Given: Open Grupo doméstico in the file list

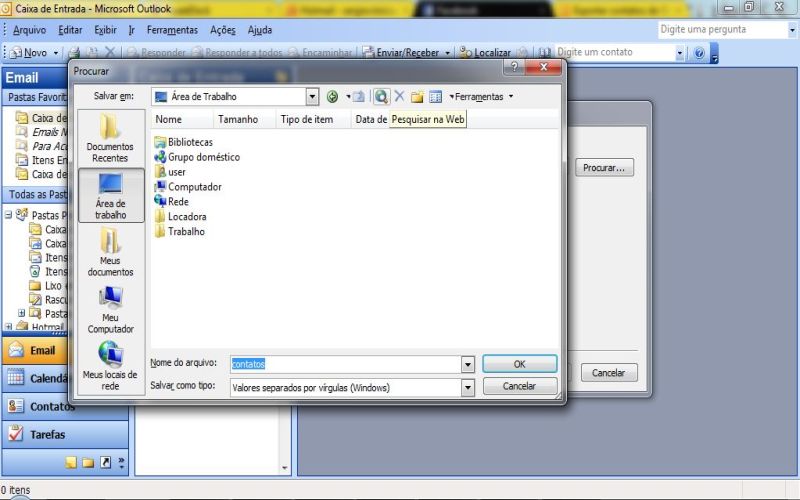Looking at the screenshot, I should coord(197,157).
